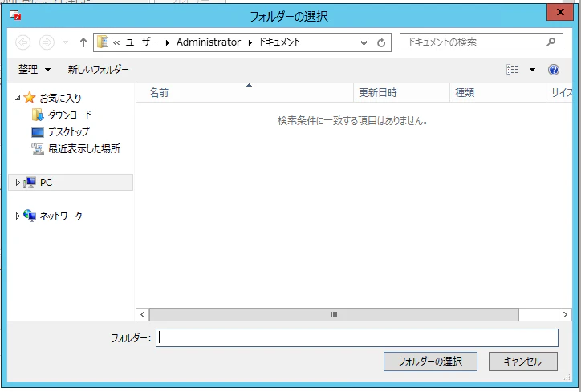Click the folder icon in address bar
This screenshot has width=581, height=392.
pyautogui.click(x=103, y=42)
